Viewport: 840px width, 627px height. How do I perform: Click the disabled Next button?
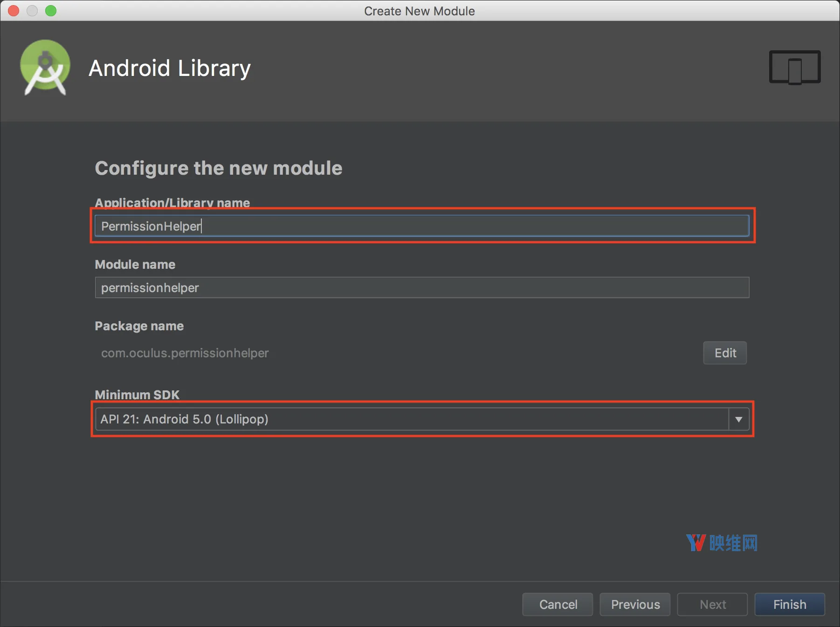[712, 604]
